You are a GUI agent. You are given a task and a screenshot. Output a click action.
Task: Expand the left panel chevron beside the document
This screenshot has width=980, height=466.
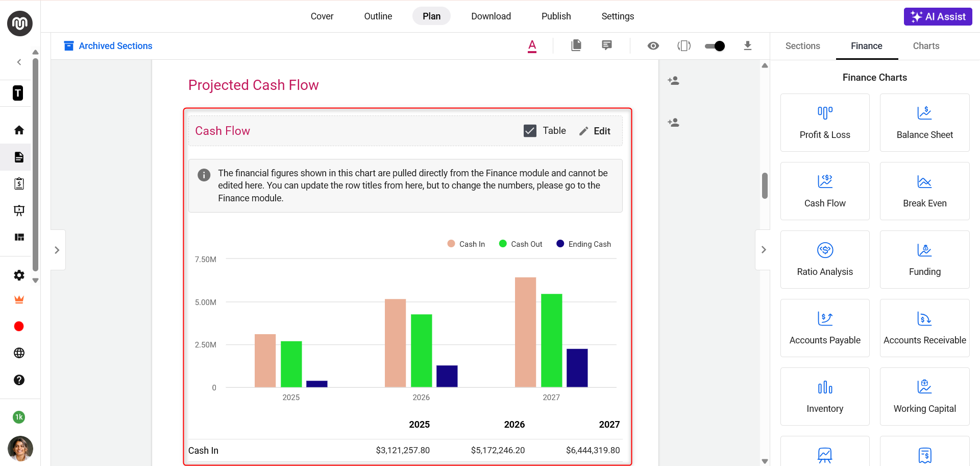[x=57, y=250]
